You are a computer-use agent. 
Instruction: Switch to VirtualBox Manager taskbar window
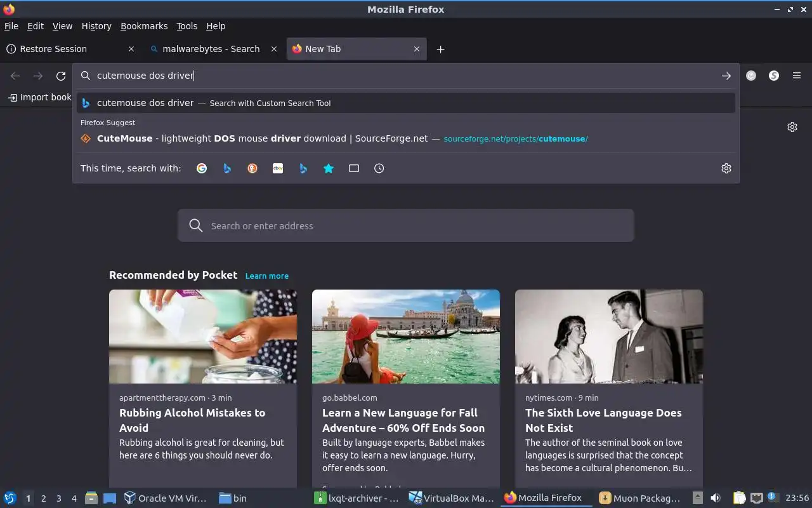pyautogui.click(x=452, y=498)
